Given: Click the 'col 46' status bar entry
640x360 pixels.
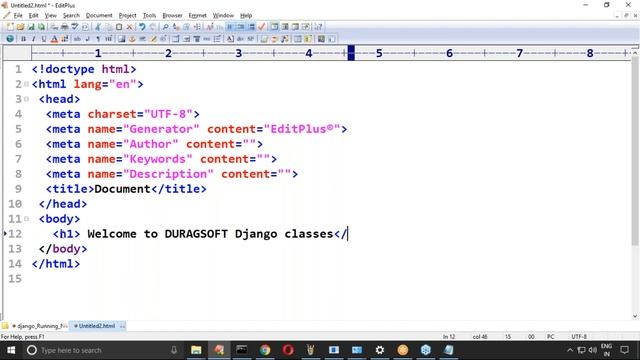Looking at the screenshot, I should (480, 337).
